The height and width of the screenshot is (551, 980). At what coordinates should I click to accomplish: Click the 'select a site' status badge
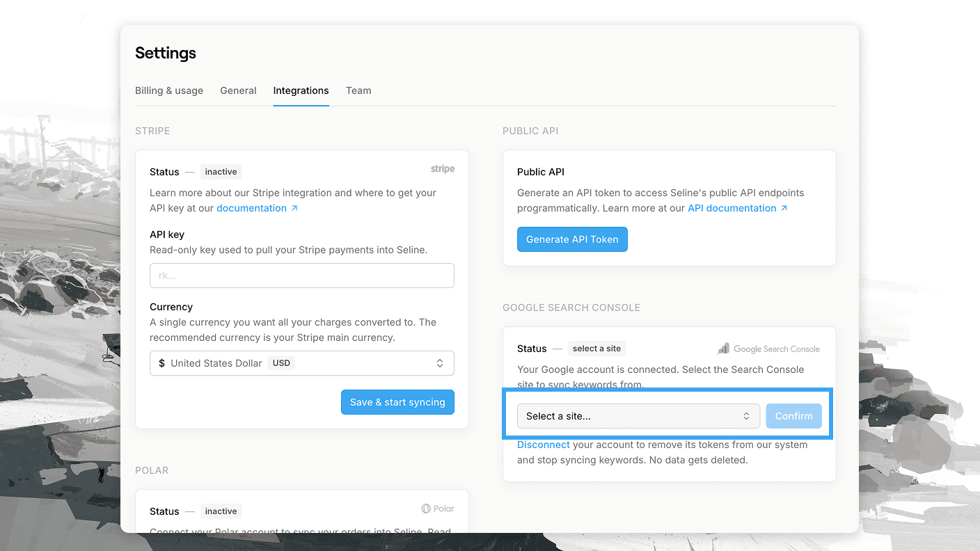coord(596,349)
